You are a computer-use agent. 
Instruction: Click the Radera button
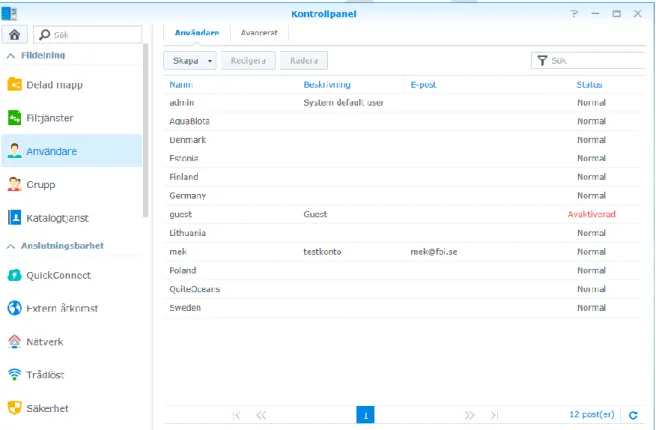click(304, 61)
